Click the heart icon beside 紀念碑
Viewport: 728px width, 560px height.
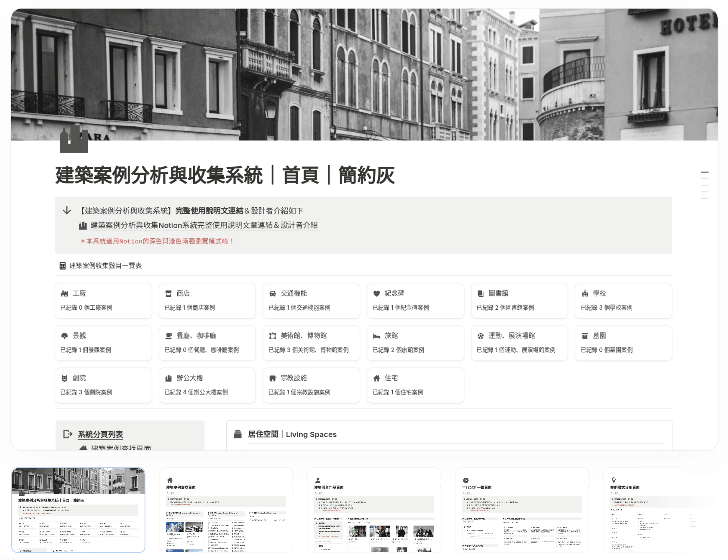coord(376,294)
